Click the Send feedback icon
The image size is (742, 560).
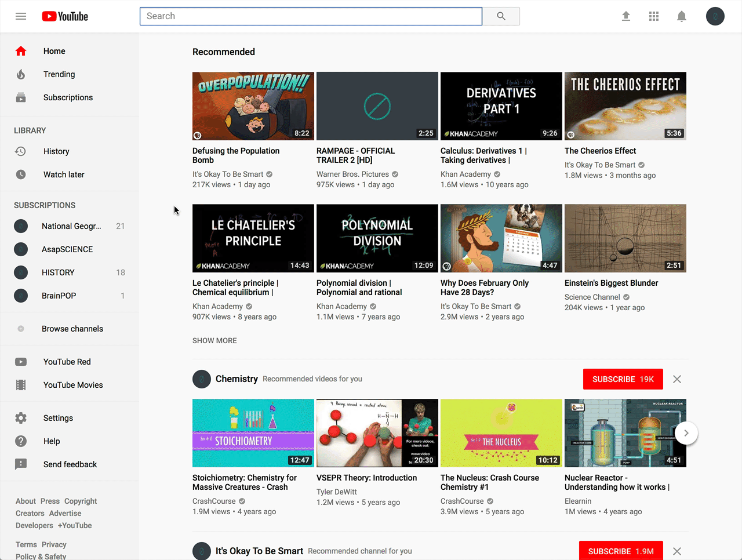tap(21, 464)
